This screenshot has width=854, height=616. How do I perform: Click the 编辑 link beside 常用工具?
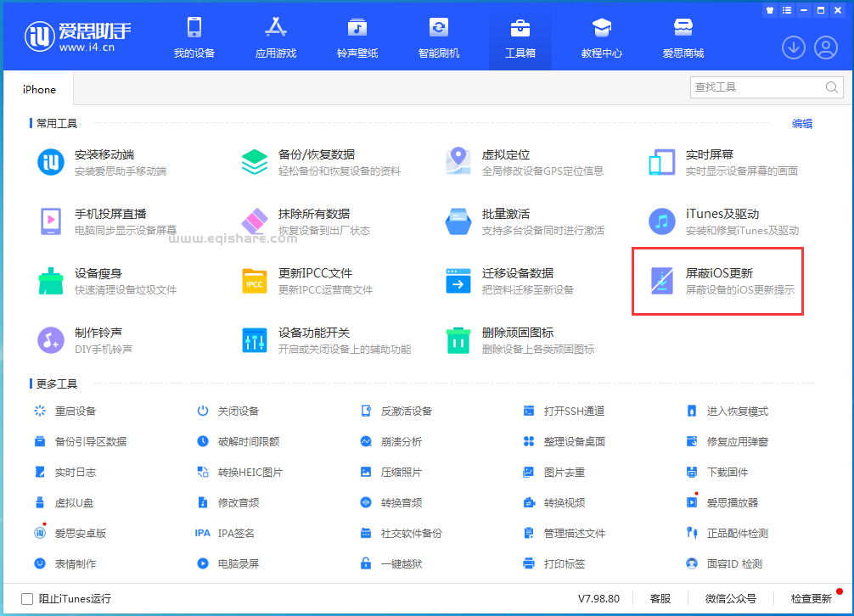[x=801, y=123]
